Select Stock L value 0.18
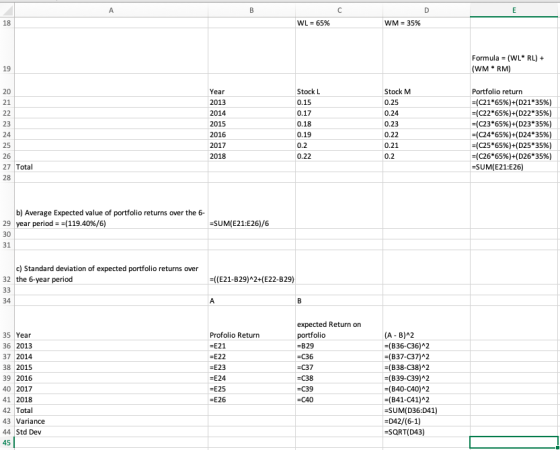560x450 pixels. (x=339, y=124)
